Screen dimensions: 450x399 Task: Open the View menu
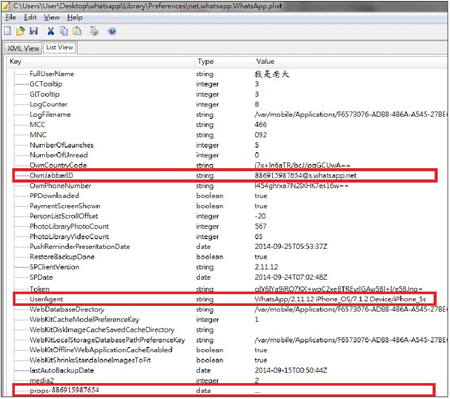click(x=52, y=17)
